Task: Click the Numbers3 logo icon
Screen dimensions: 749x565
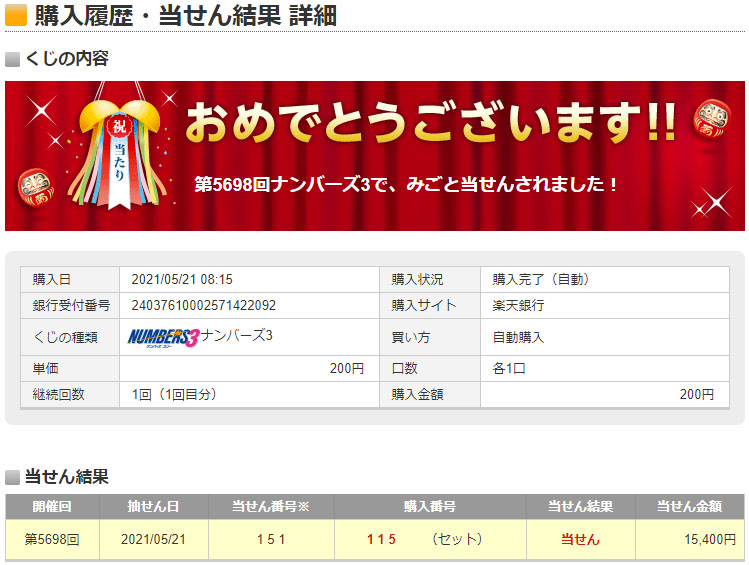Action: (x=162, y=337)
